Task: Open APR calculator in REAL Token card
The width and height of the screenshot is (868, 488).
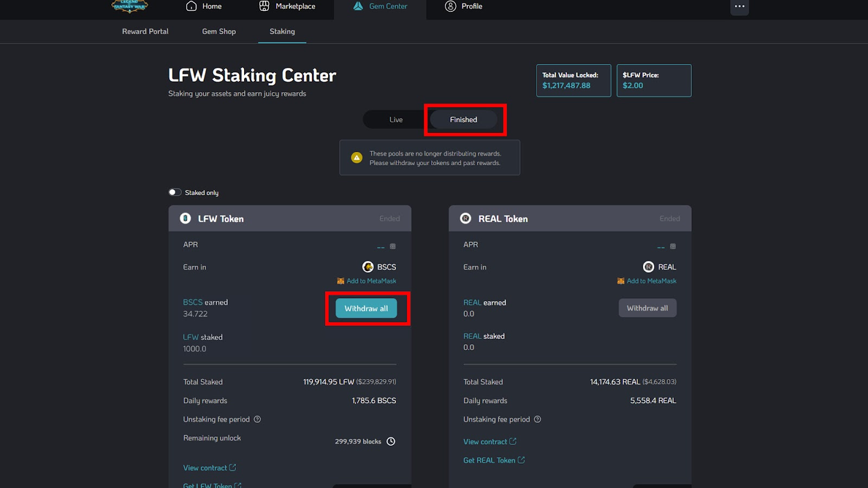Action: tap(673, 246)
